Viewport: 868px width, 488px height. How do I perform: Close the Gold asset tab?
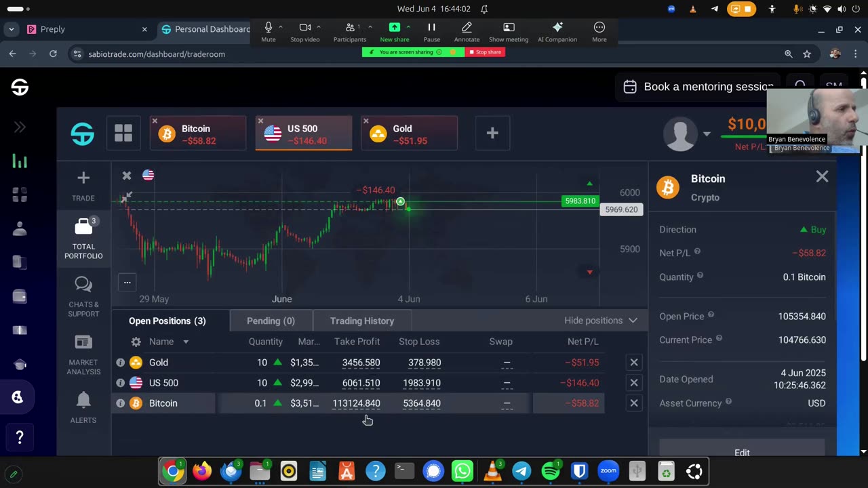(x=366, y=121)
